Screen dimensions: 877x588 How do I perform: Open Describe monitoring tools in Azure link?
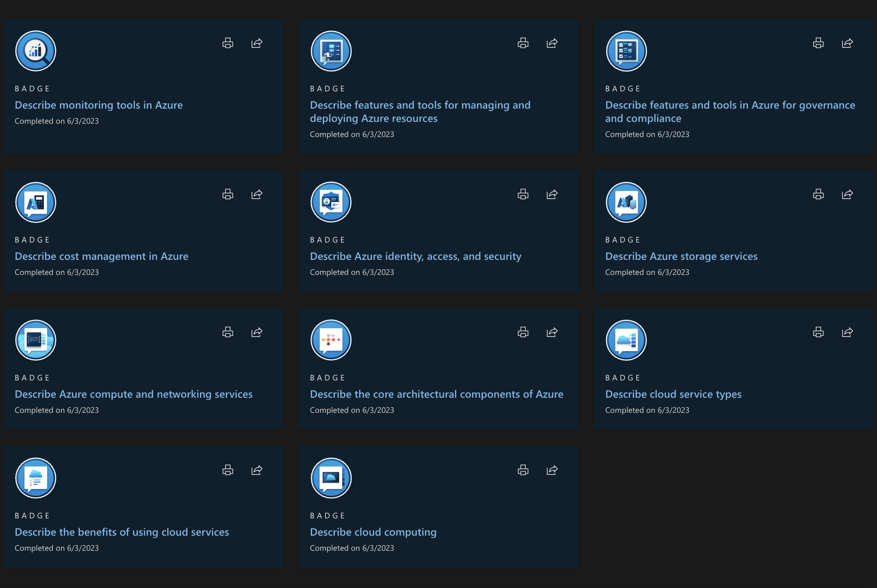tap(98, 105)
